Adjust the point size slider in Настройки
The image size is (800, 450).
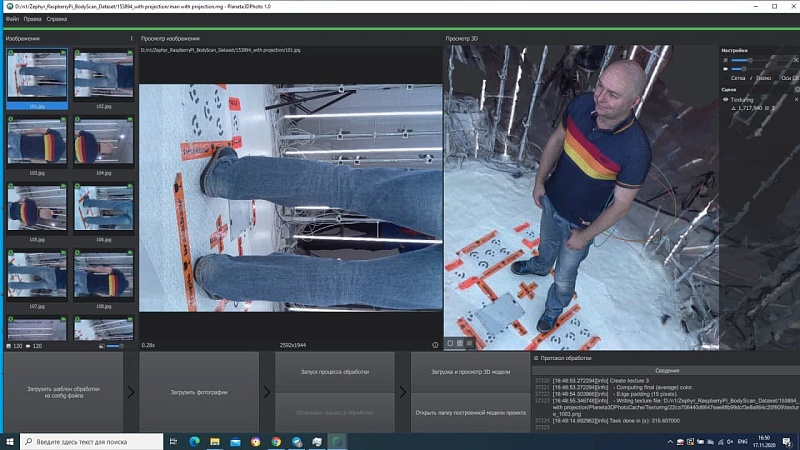click(759, 60)
